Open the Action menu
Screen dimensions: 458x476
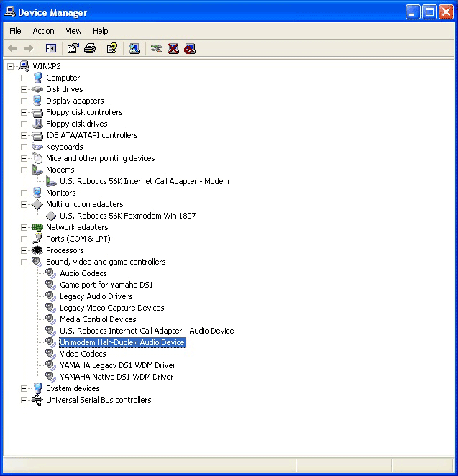[43, 31]
